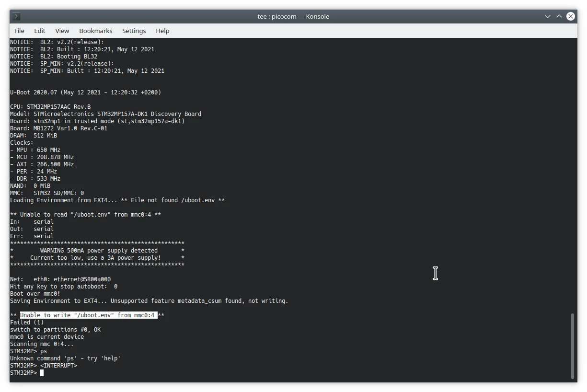Click the 'Out: serial' line

pyautogui.click(x=32, y=229)
